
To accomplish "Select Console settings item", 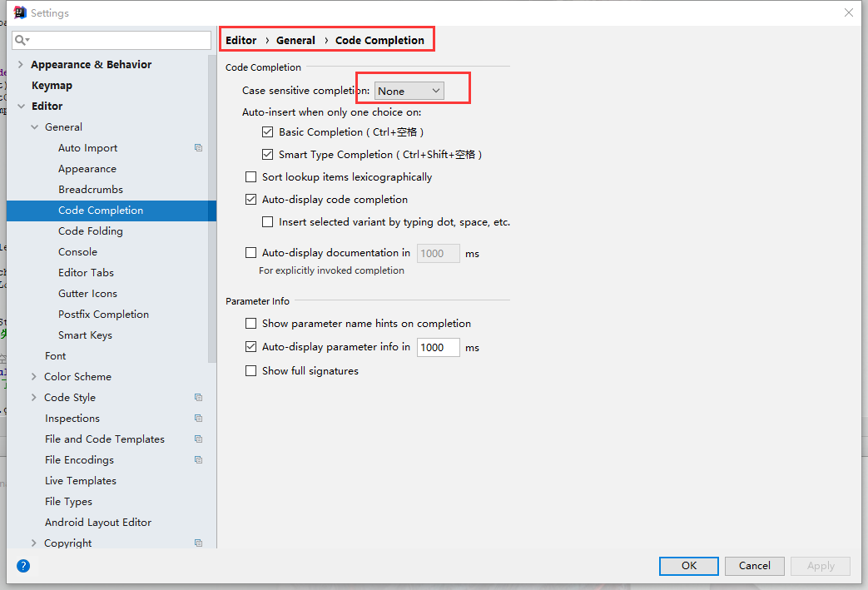I will pyautogui.click(x=77, y=252).
